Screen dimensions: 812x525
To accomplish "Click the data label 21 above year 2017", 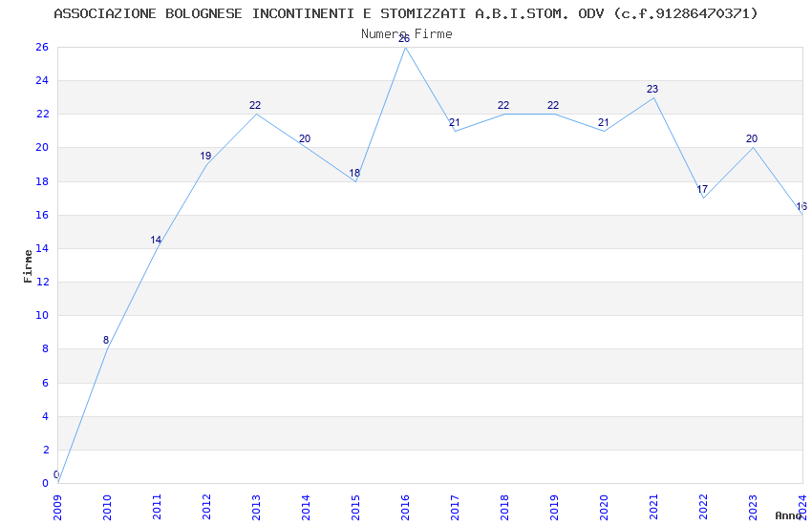I will (454, 122).
